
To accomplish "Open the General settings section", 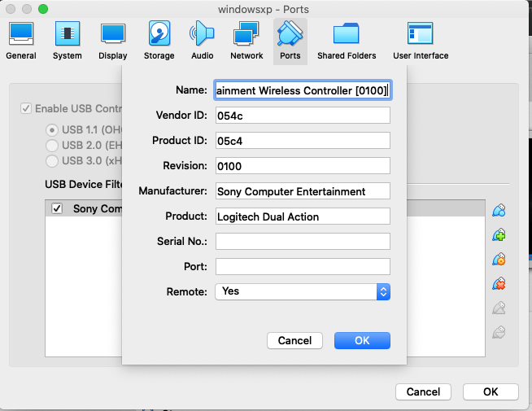I will [21, 41].
